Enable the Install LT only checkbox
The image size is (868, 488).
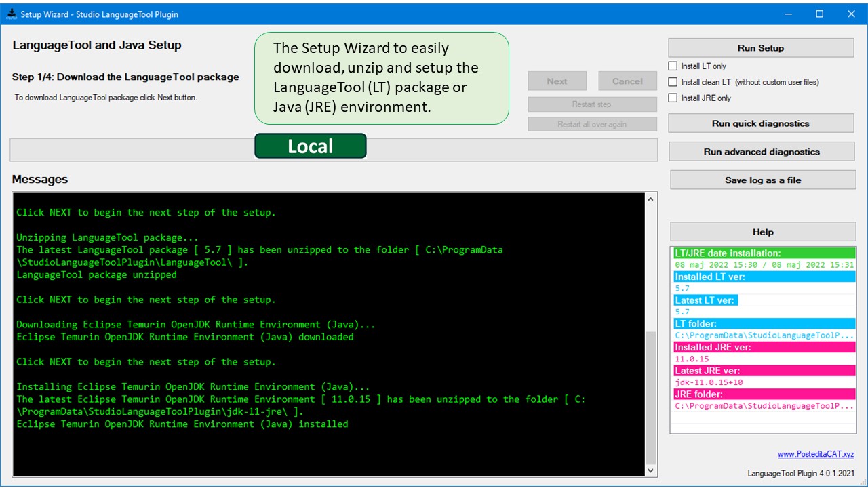pyautogui.click(x=673, y=66)
